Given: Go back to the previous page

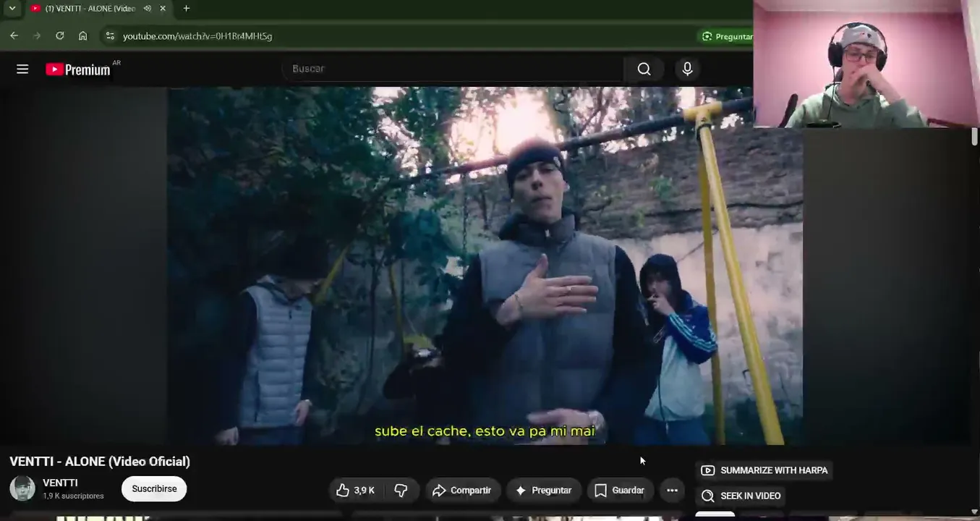Looking at the screenshot, I should [x=14, y=35].
